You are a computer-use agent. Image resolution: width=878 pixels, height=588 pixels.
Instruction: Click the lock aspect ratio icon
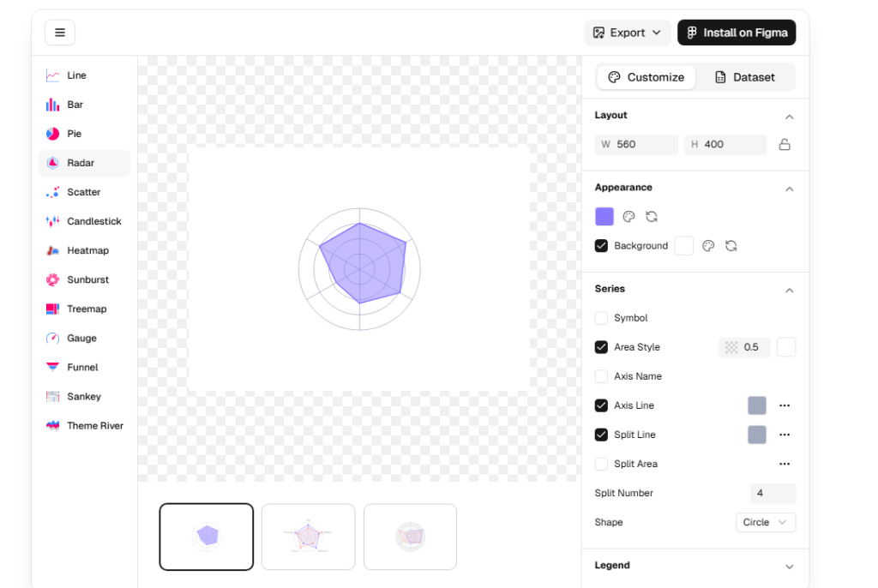(784, 145)
